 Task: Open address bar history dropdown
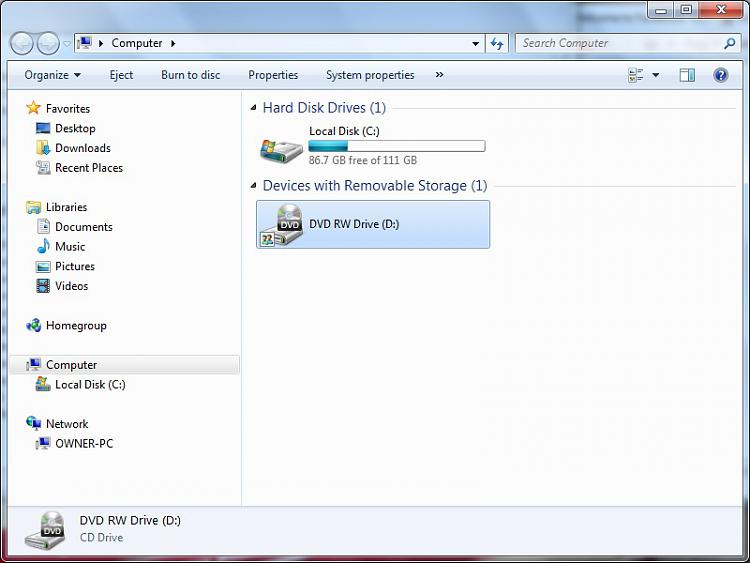tap(475, 44)
